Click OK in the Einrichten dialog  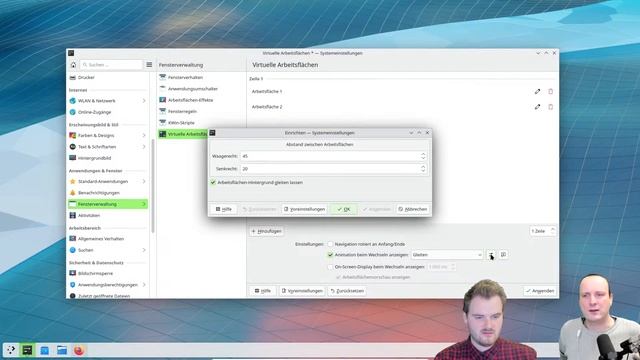tap(344, 209)
